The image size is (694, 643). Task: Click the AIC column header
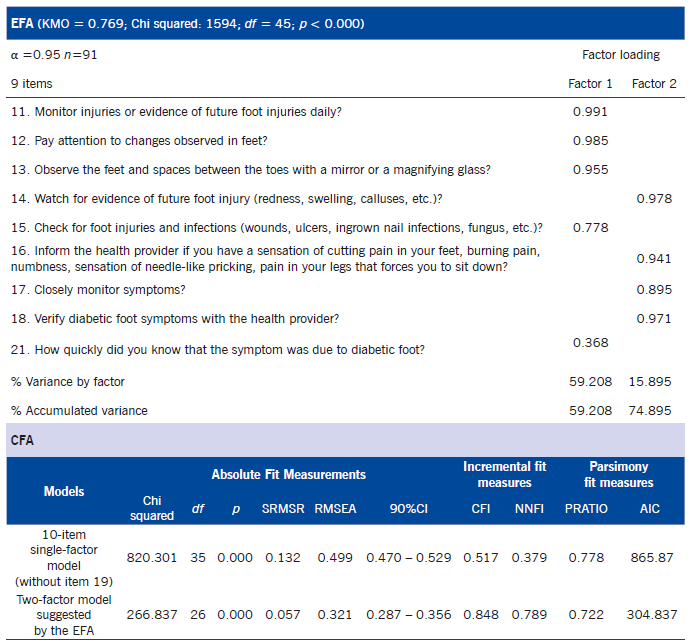point(650,508)
